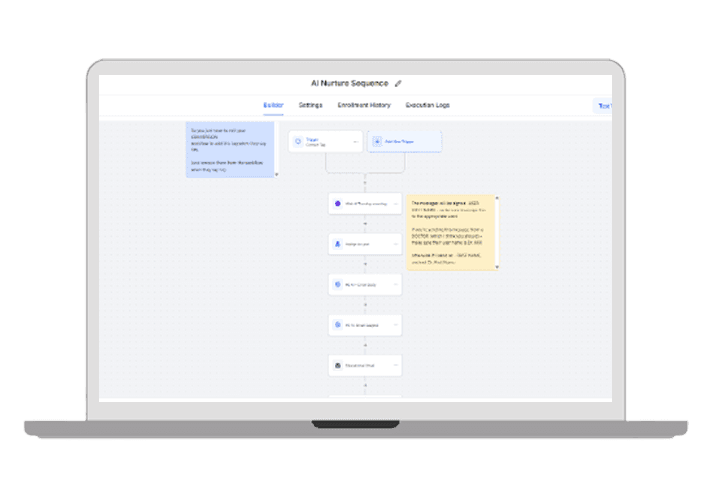
Task: Click the plus connector above the Educational Email step
Action: tap(365, 345)
